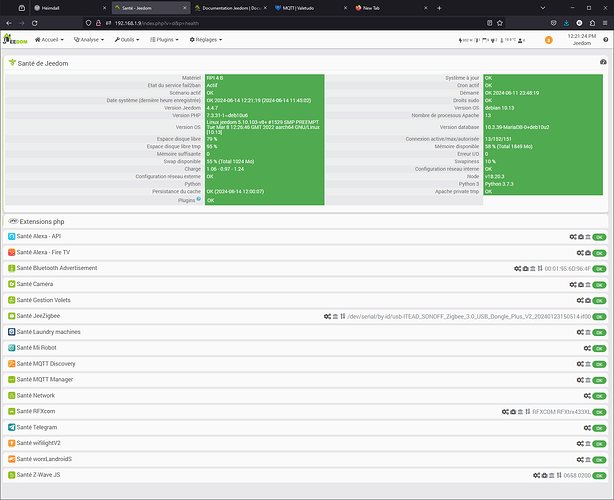This screenshot has width=614, height=500.
Task: Click Bluetooth MAC address 00:01:95:6D:96:4F
Action: click(x=567, y=269)
